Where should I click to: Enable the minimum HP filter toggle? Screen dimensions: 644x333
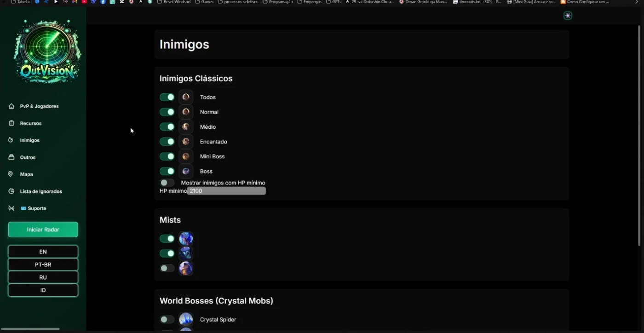(x=167, y=183)
